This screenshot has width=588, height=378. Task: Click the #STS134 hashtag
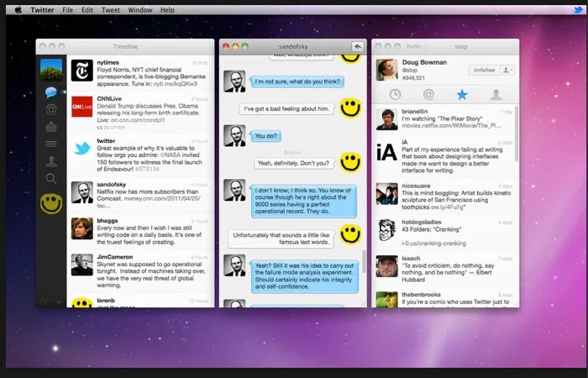coord(147,169)
